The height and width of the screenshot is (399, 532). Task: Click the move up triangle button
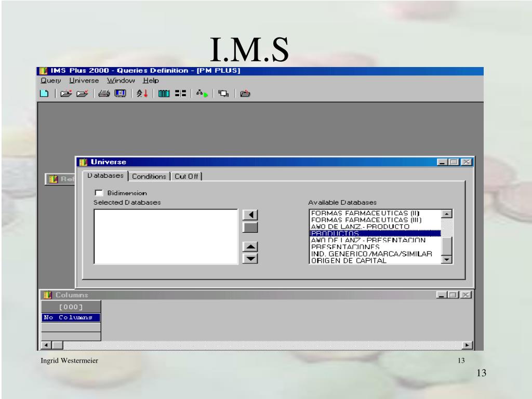(250, 247)
